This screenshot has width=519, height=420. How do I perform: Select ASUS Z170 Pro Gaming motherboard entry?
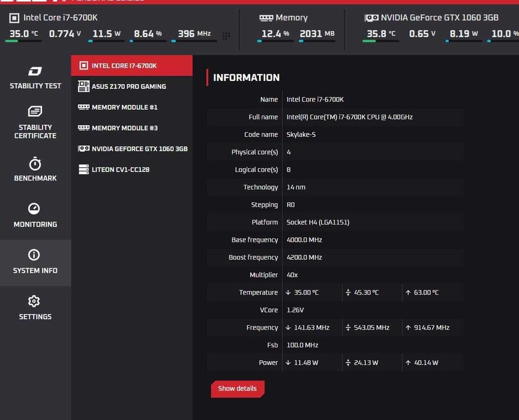[x=132, y=86]
